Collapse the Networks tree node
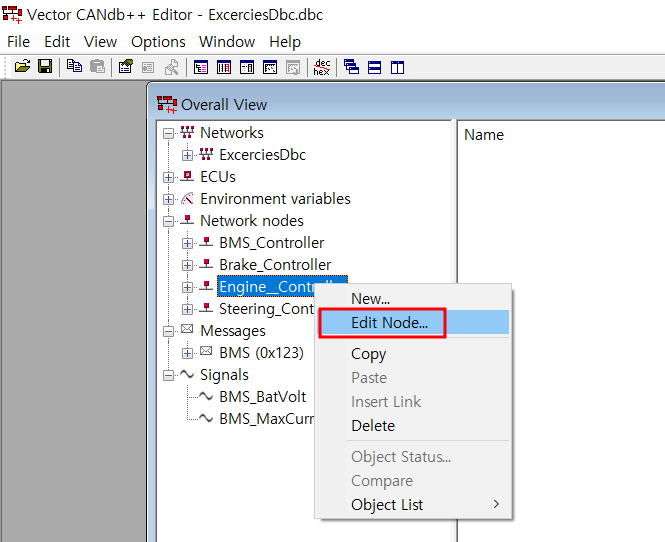 click(x=168, y=134)
